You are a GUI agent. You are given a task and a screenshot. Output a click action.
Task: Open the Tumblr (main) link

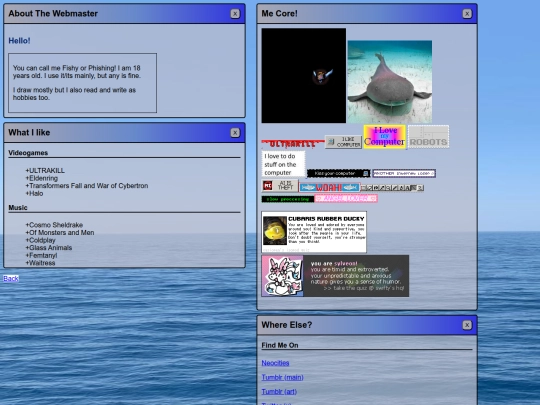click(x=282, y=377)
